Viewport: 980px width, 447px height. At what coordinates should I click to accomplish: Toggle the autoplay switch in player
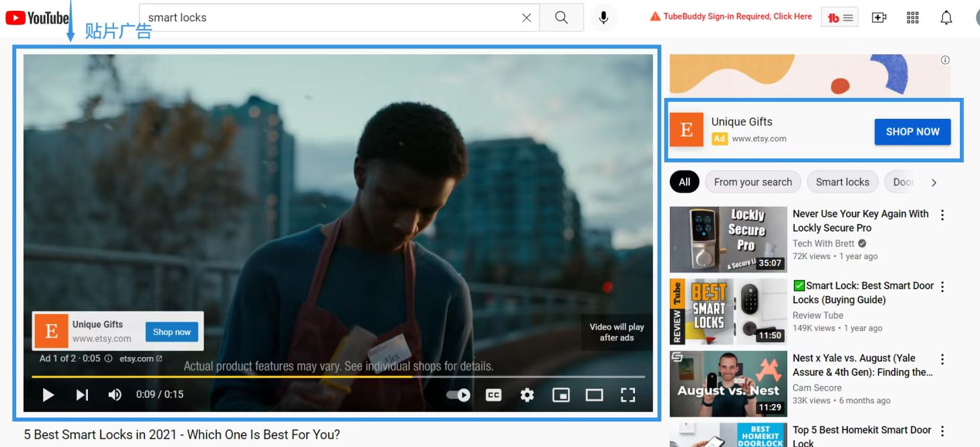pyautogui.click(x=458, y=395)
